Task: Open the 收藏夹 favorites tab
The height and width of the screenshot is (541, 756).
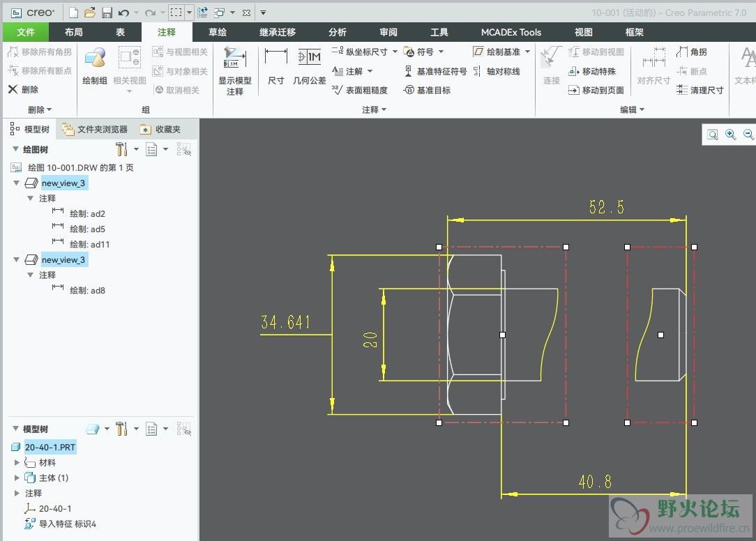Action: tap(160, 129)
